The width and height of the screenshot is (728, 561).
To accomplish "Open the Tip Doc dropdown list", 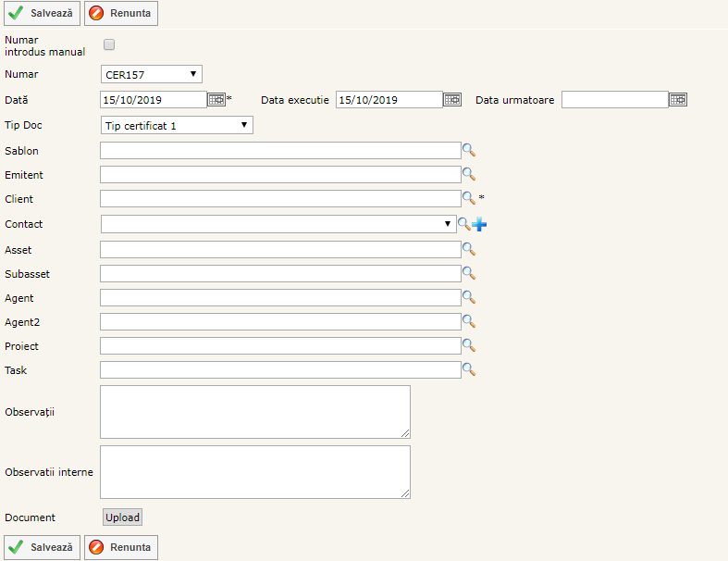I will tap(176, 125).
